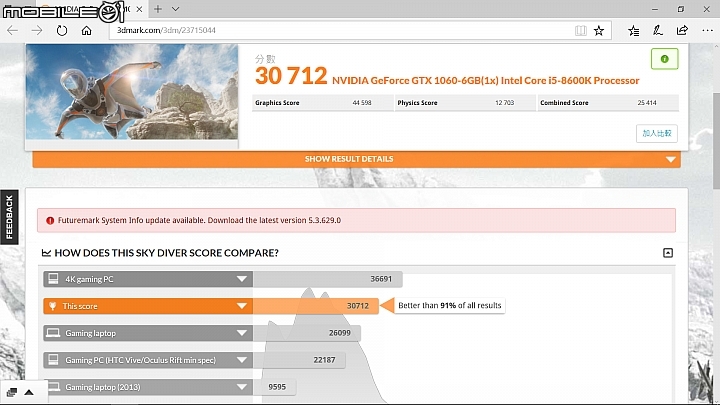Expand SHOW RESULT DETAILS bar
The height and width of the screenshot is (405, 720).
356,159
